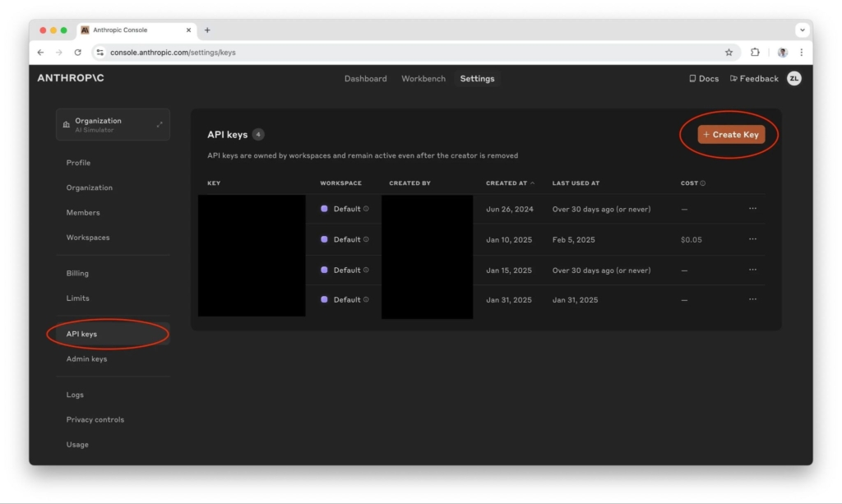Open a new browser tab with plus
The width and height of the screenshot is (842, 504).
click(207, 30)
